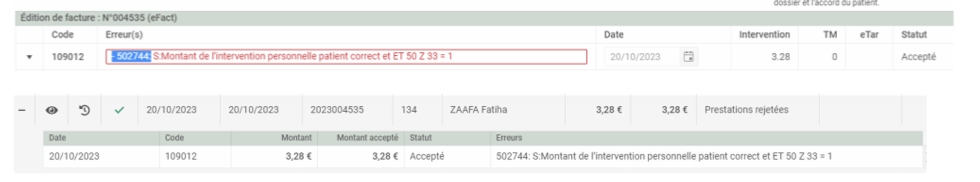The height and width of the screenshot is (182, 980).
Task: Expand row arrow next to code 109012
Action: tap(29, 57)
